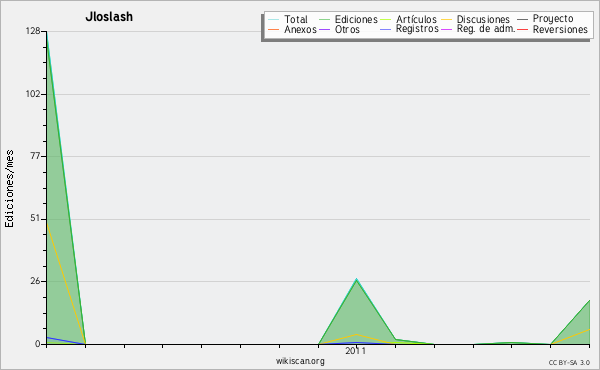Click the Ediciones/mes axis label
Image resolution: width=600 pixels, height=370 pixels.
9,189
